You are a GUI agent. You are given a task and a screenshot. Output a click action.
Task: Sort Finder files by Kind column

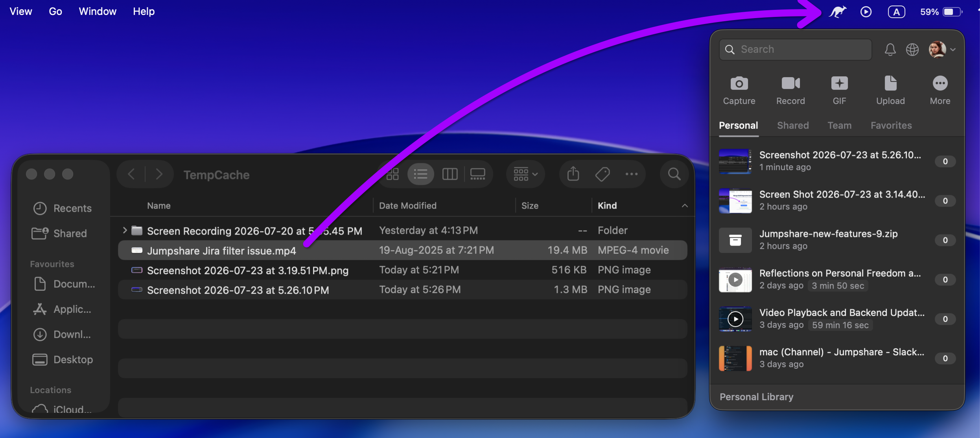point(607,206)
